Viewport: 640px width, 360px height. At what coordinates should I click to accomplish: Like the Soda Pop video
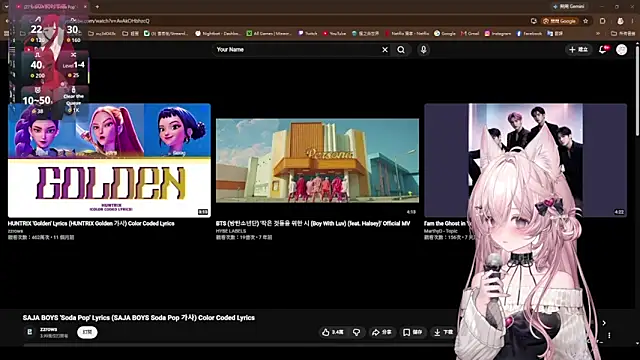pos(333,332)
